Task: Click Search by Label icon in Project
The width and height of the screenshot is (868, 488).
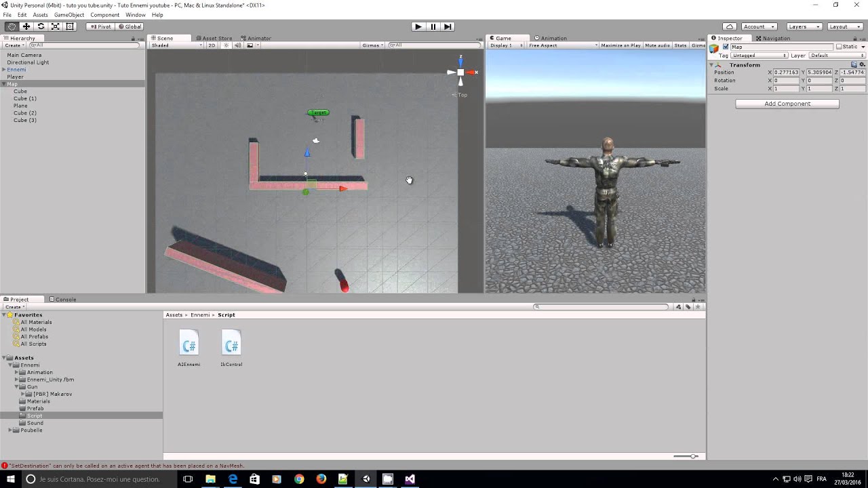Action: pyautogui.click(x=688, y=307)
